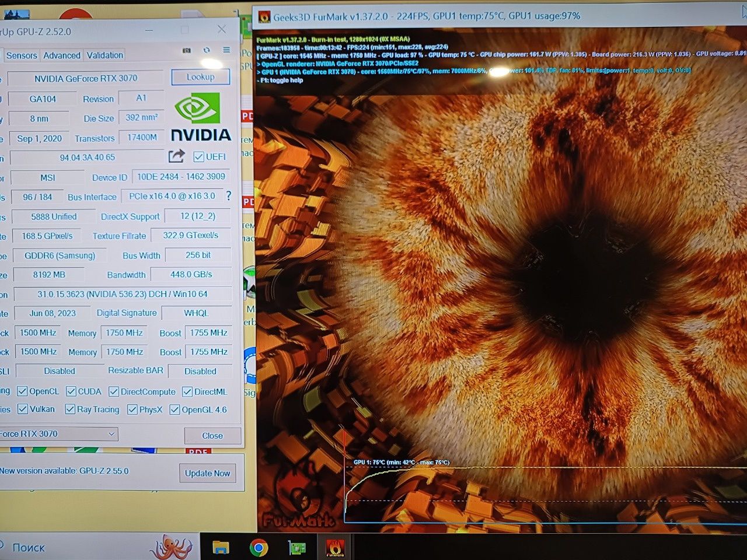
Task: Click the Update Now button
Action: [207, 473]
